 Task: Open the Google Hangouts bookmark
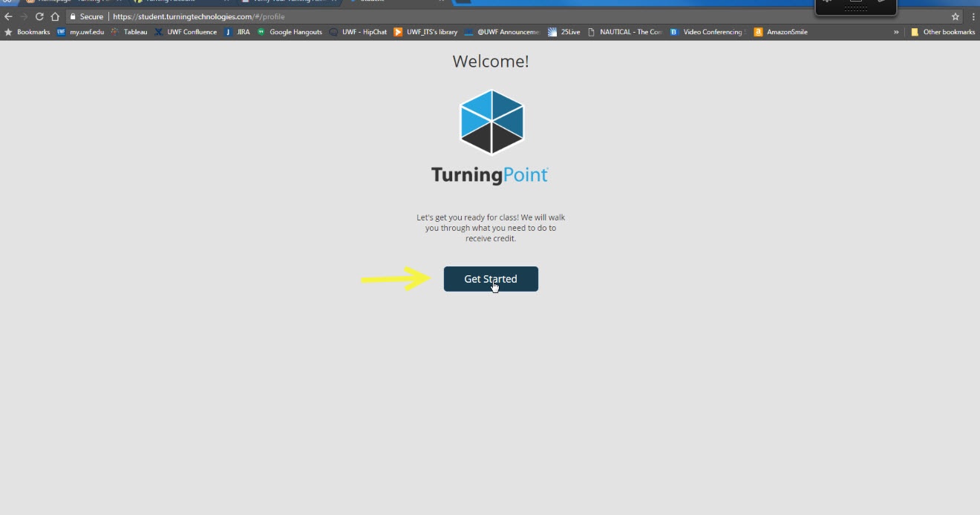click(290, 32)
